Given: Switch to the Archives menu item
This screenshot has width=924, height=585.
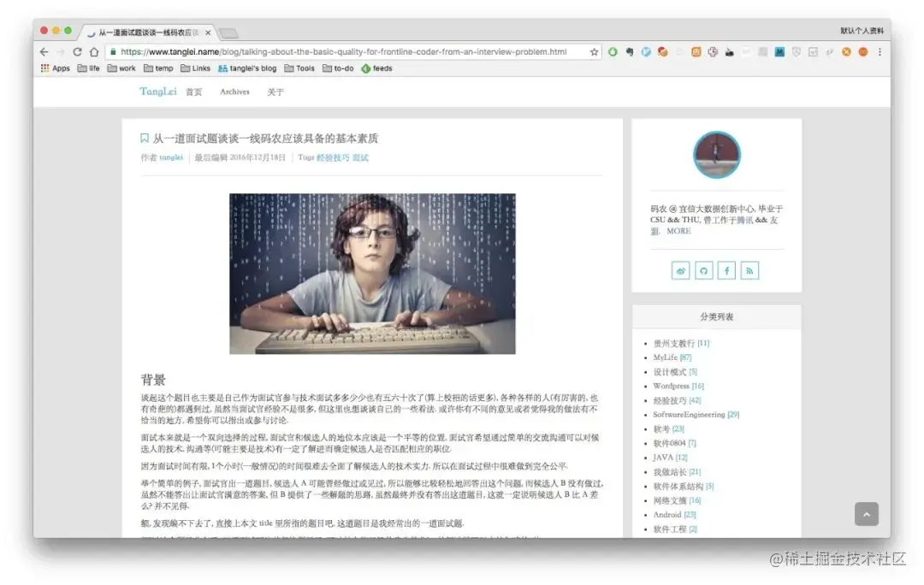Looking at the screenshot, I should point(234,92).
